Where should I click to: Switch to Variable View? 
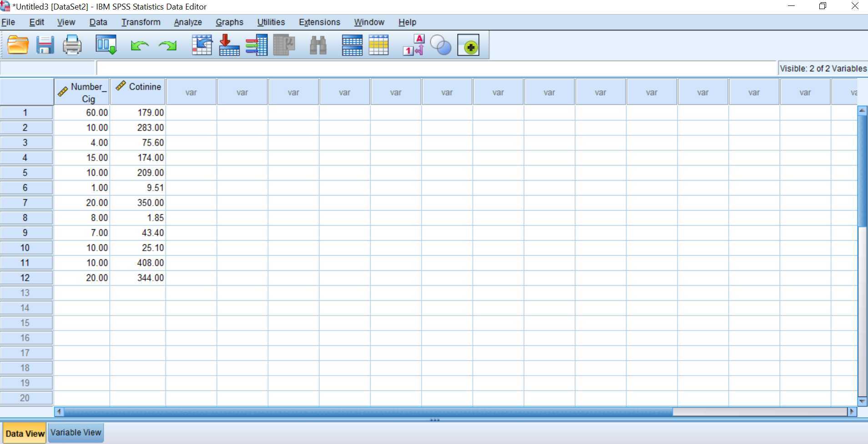pyautogui.click(x=76, y=432)
